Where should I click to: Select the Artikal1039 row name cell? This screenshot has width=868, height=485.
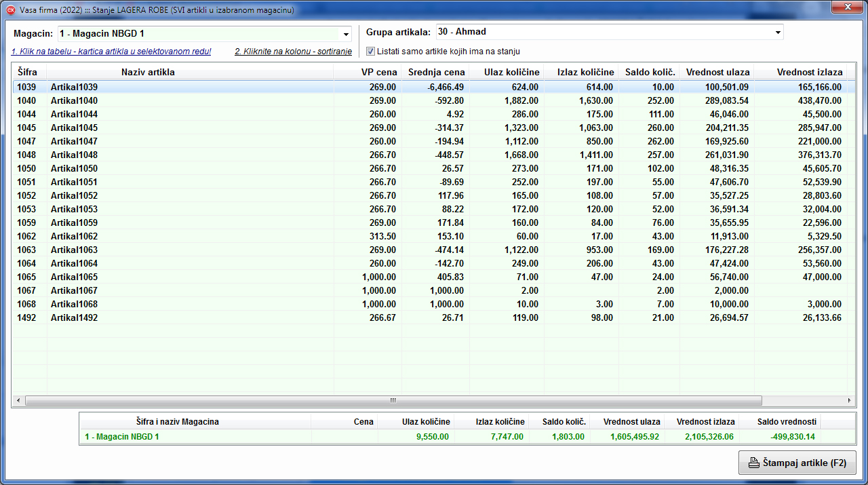tap(190, 87)
